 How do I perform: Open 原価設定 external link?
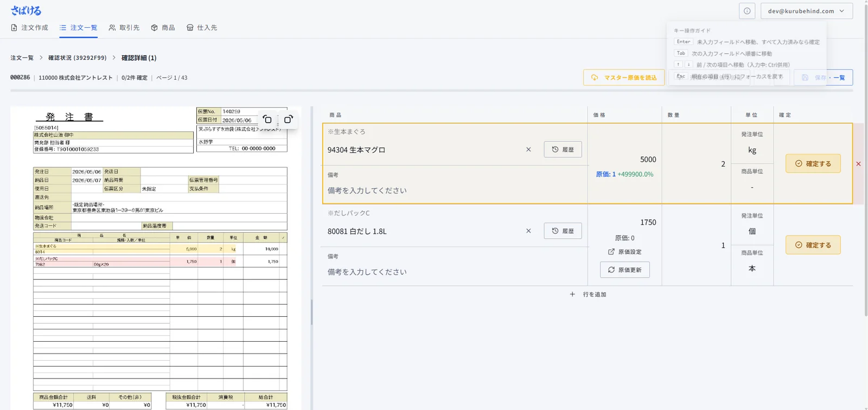point(625,252)
